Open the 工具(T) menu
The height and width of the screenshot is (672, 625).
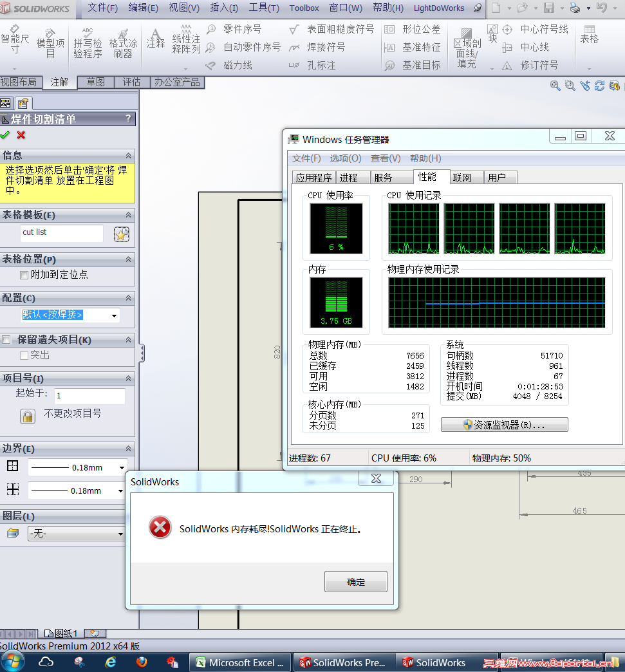click(264, 8)
